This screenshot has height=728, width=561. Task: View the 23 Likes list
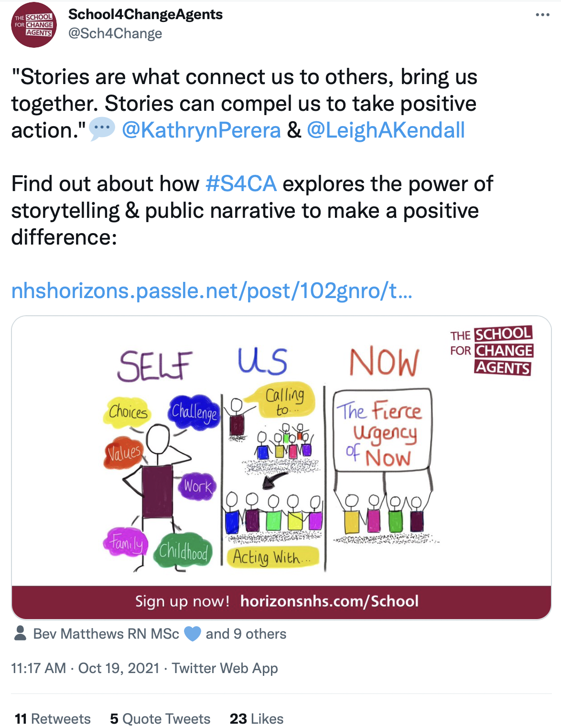click(257, 718)
